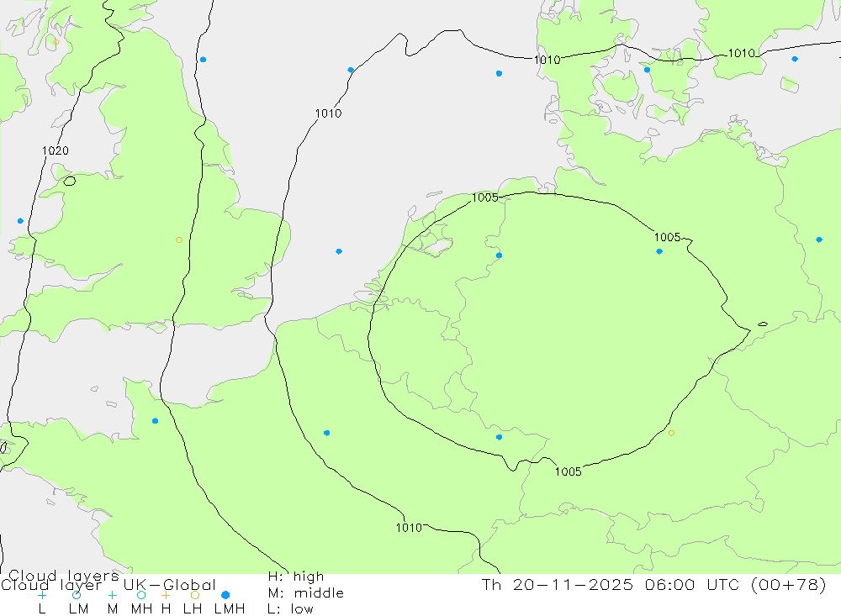The image size is (841, 616).
Task: Click the 'MH' legend label text
Action: [141, 609]
